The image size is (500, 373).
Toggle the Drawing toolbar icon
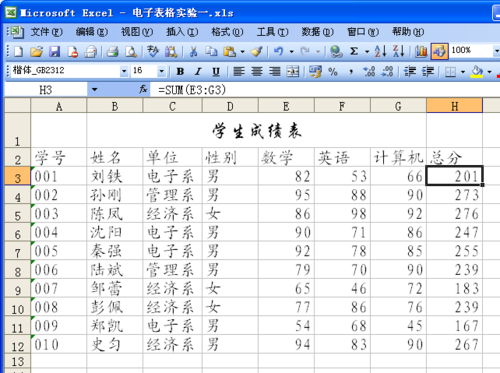pyautogui.click(x=439, y=52)
